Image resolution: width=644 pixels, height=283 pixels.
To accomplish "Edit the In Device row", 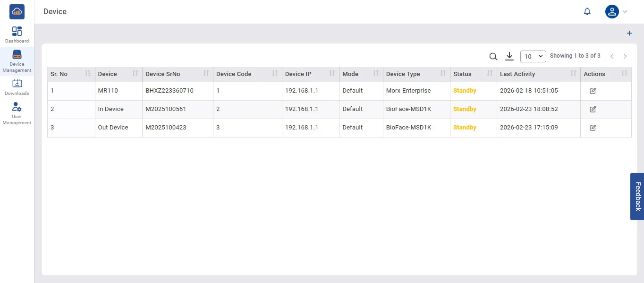I will coord(593,109).
